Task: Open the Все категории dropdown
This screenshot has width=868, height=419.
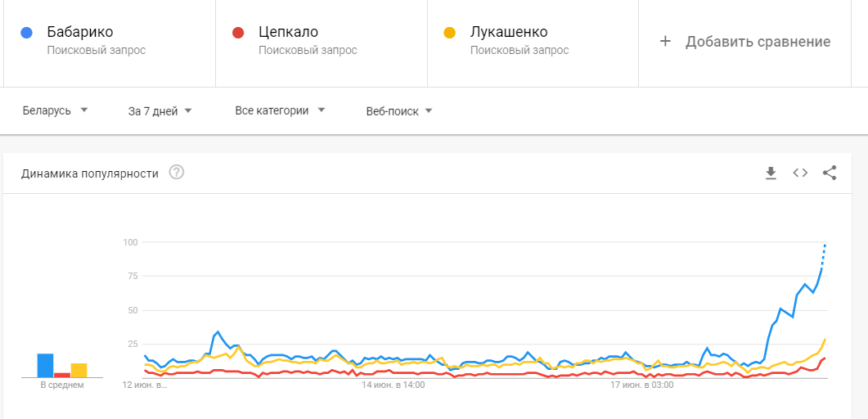Action: click(280, 111)
